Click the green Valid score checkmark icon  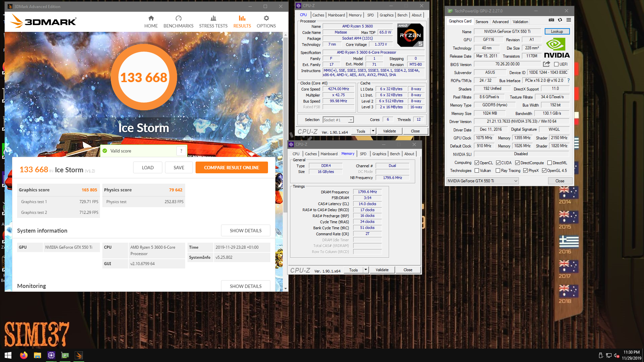point(105,151)
